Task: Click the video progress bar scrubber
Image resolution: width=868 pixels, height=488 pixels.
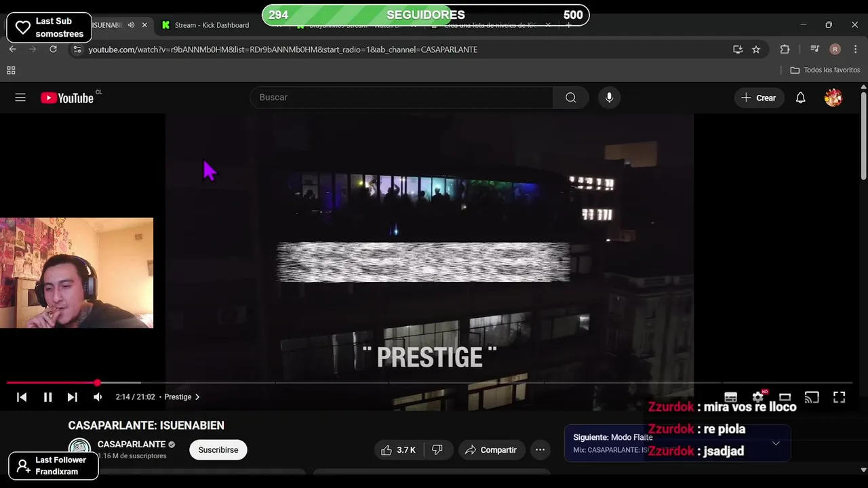Action: [x=97, y=383]
